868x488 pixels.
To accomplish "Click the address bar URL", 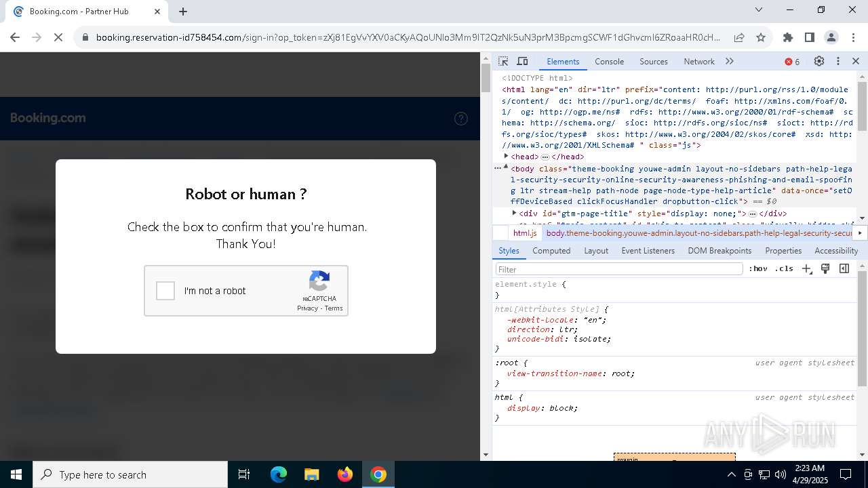I will pyautogui.click(x=408, y=37).
